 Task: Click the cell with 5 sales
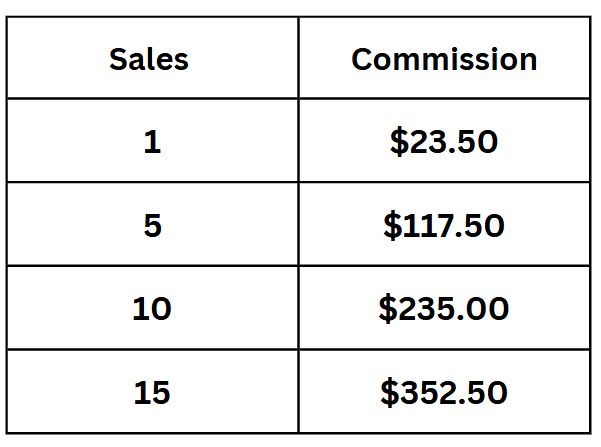(152, 226)
